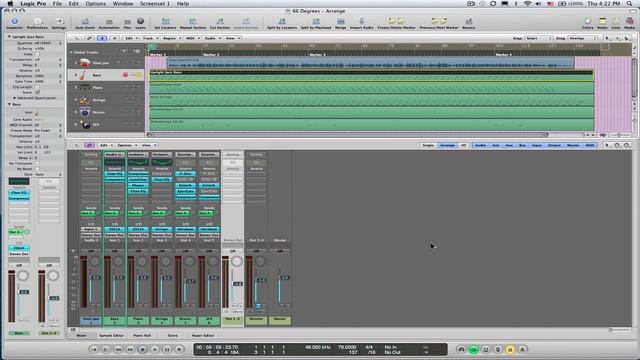Click the Merge toolbar icon
Image resolution: width=640 pixels, height=360 pixels.
[340, 21]
